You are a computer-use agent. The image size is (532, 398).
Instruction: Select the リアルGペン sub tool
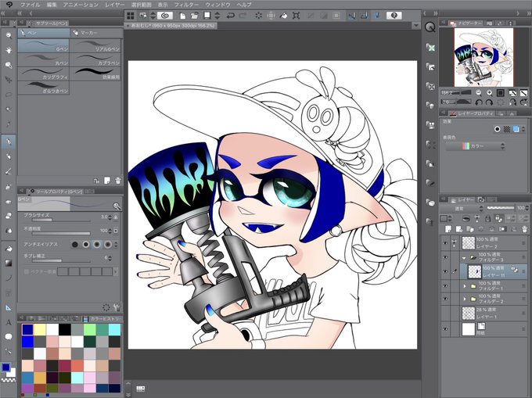click(95, 46)
